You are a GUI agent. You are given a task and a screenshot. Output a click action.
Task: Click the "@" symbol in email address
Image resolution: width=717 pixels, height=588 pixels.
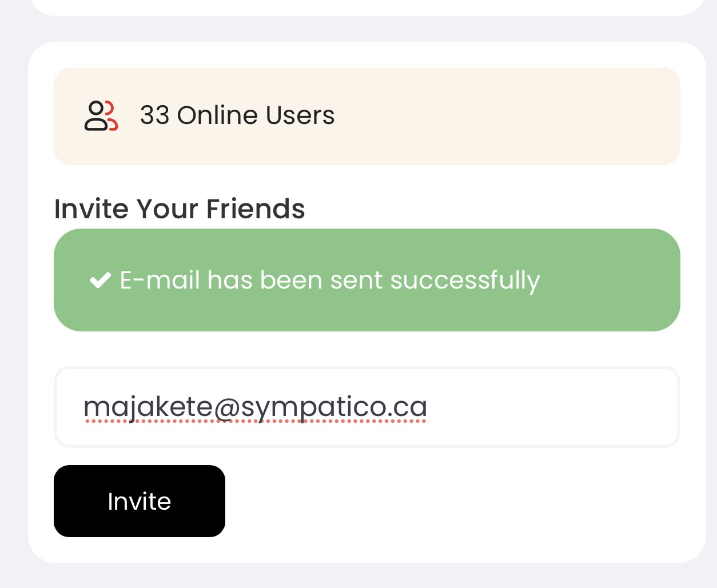pyautogui.click(x=227, y=408)
